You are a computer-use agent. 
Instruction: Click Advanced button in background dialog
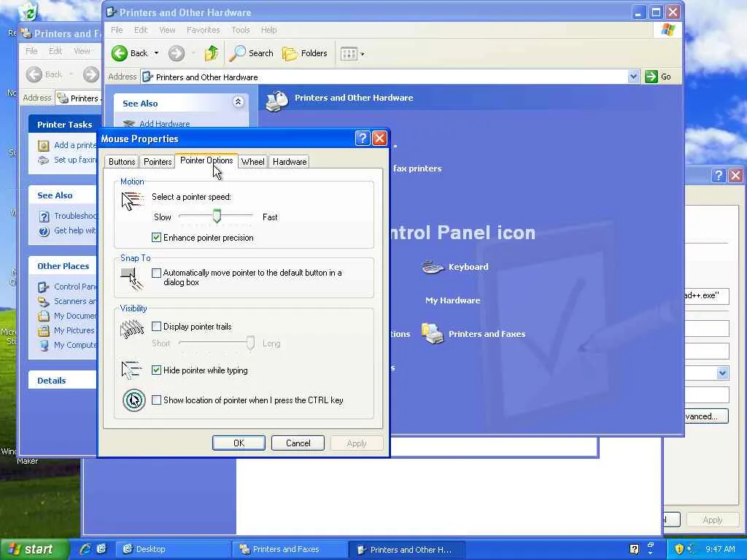707,416
